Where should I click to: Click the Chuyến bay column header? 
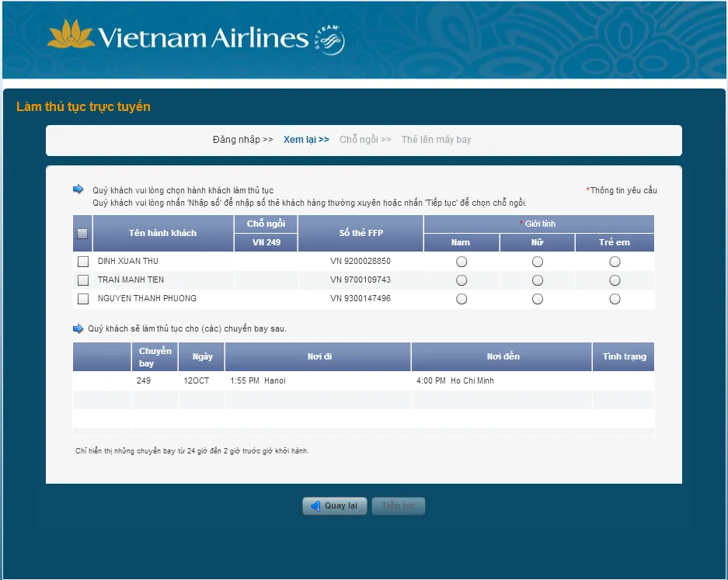pos(155,357)
